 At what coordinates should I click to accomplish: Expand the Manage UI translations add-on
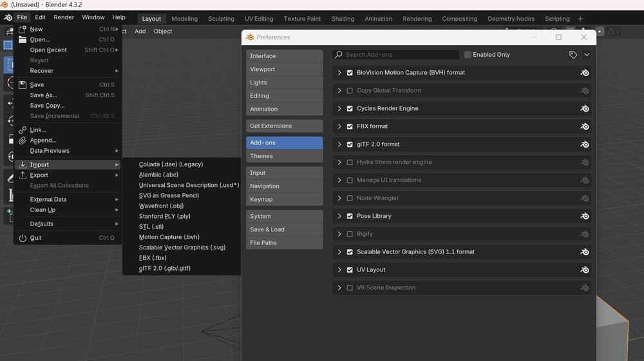(339, 180)
